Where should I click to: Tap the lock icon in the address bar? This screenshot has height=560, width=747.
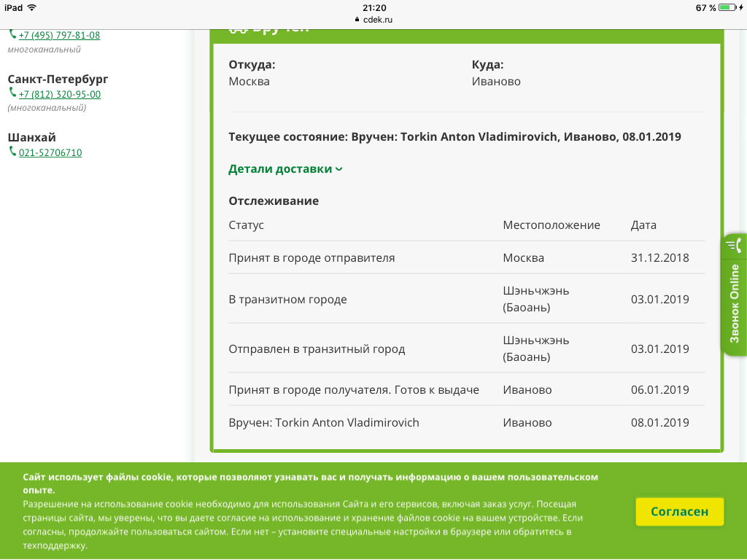357,20
